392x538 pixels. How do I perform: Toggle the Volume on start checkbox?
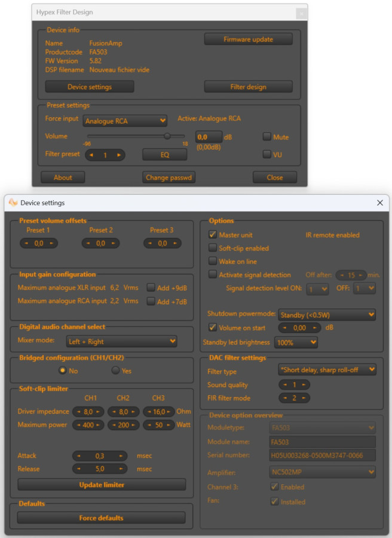[x=213, y=327]
